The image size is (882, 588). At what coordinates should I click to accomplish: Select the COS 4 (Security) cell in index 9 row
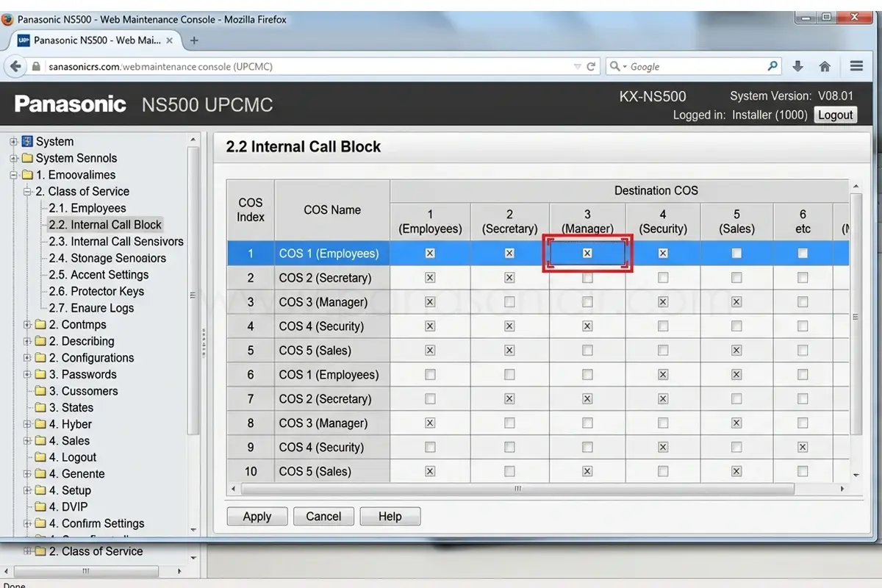[x=332, y=448]
